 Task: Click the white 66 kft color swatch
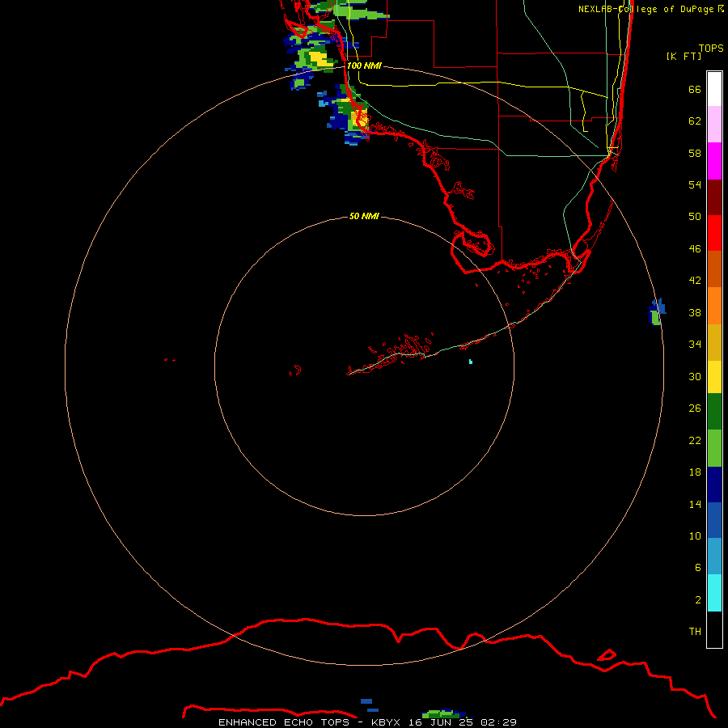714,89
